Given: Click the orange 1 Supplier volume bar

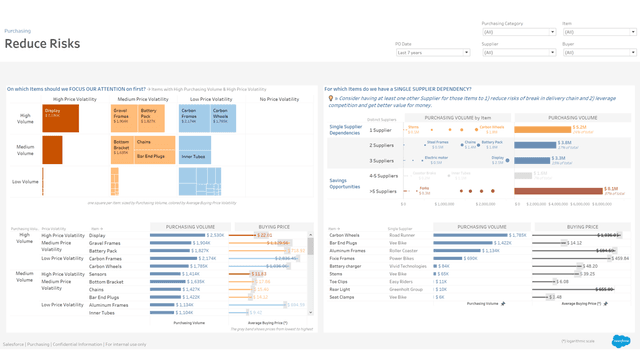Looking at the screenshot, I should [542, 129].
